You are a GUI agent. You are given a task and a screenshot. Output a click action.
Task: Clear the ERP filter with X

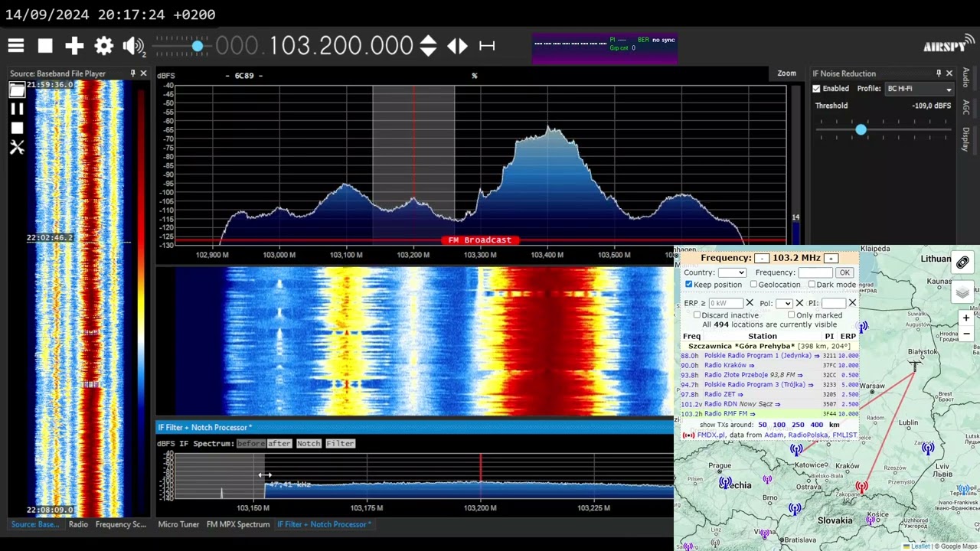[x=750, y=303]
